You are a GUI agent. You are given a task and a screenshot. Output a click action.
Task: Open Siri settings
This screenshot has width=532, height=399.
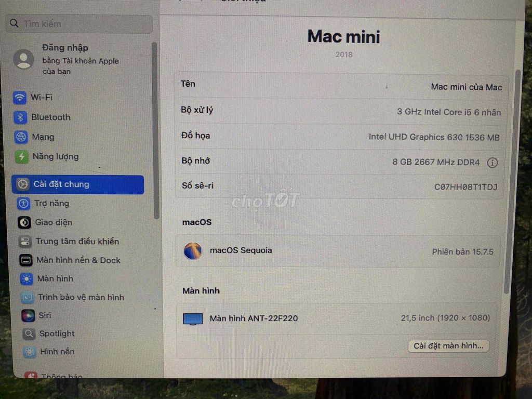[44, 315]
